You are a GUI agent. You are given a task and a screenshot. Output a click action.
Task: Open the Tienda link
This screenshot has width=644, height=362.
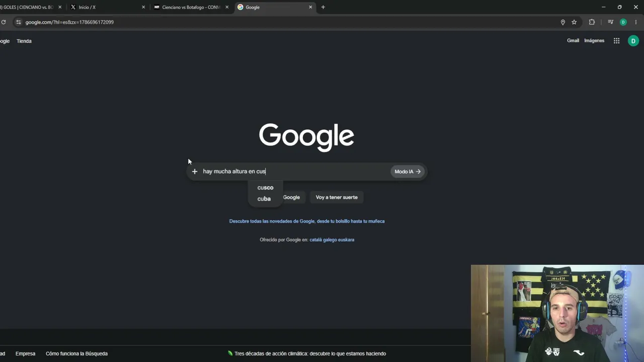24,41
